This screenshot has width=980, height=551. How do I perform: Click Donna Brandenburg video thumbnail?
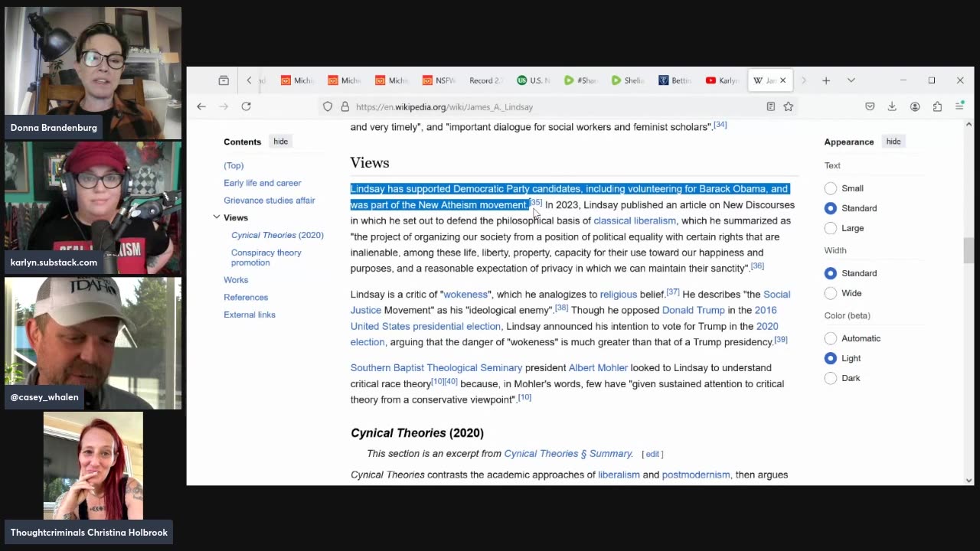coord(93,73)
